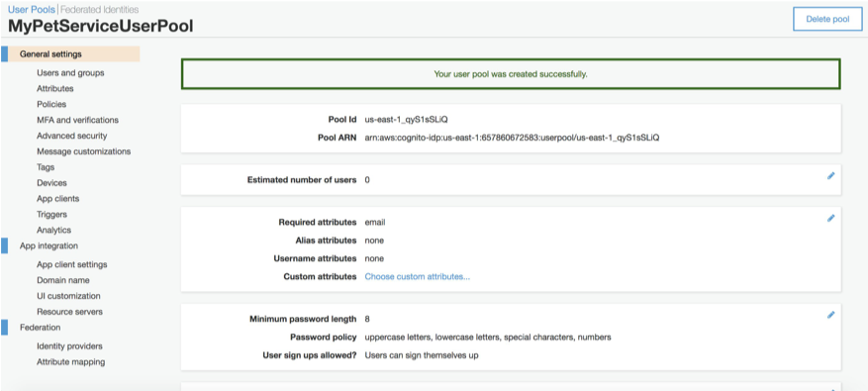Open Advanced security page
The width and height of the screenshot is (868, 391).
[72, 136]
